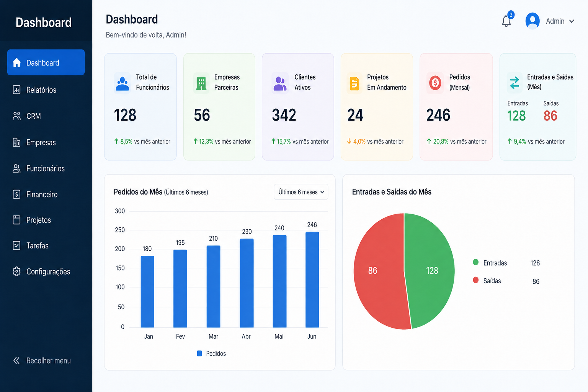The height and width of the screenshot is (392, 588).
Task: Click the double-chevron collapse menu icon
Action: (16, 361)
